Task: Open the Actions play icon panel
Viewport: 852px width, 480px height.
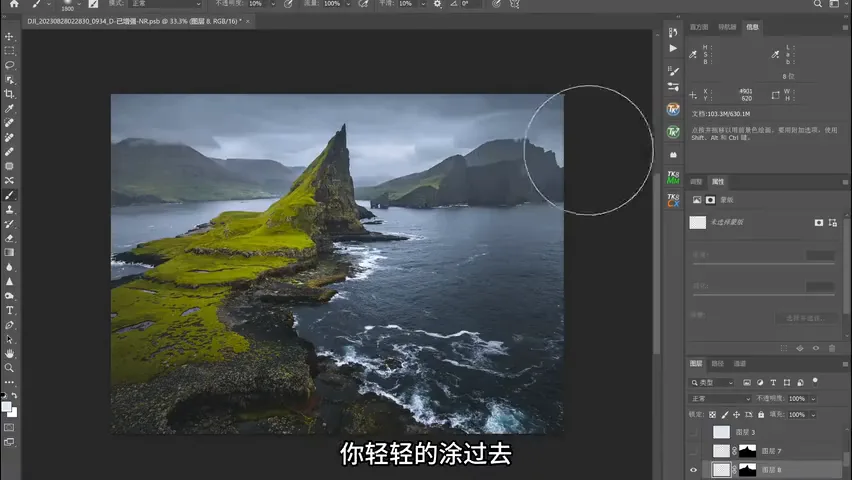Action: [673, 48]
